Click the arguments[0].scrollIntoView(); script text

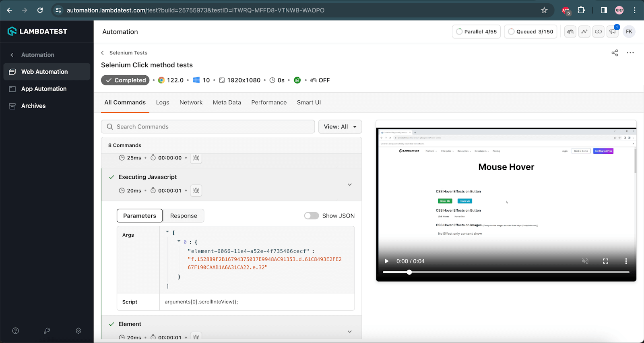point(201,302)
